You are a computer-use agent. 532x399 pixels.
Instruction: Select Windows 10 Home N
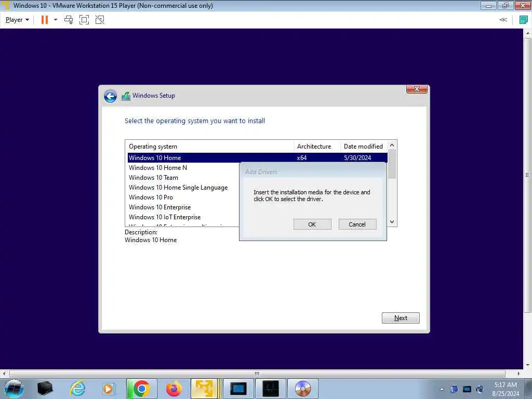pyautogui.click(x=158, y=168)
